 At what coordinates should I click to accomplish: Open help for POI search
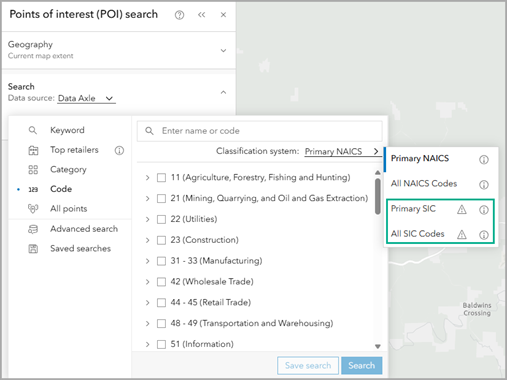coord(179,15)
